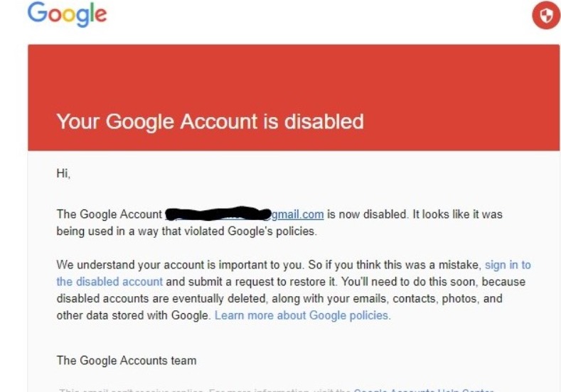
Task: Click "The Google Account" words before redaction
Action: 109,214
